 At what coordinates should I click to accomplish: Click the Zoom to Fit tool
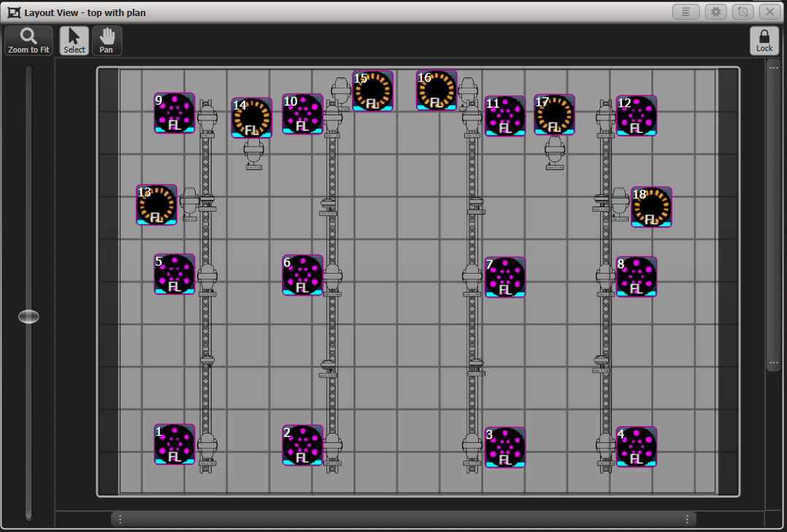coord(28,41)
